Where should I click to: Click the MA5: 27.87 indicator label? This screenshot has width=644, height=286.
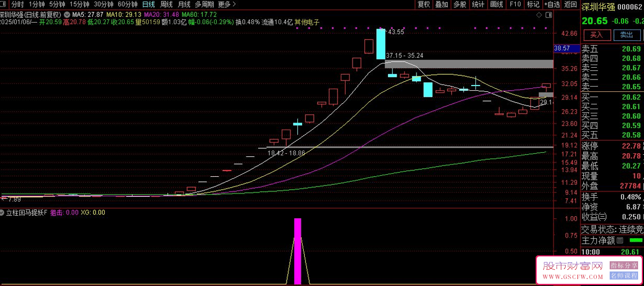click(x=88, y=15)
